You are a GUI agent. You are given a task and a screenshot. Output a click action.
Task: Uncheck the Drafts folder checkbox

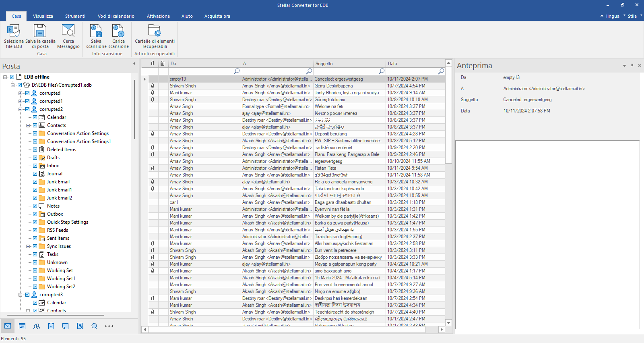tap(35, 158)
